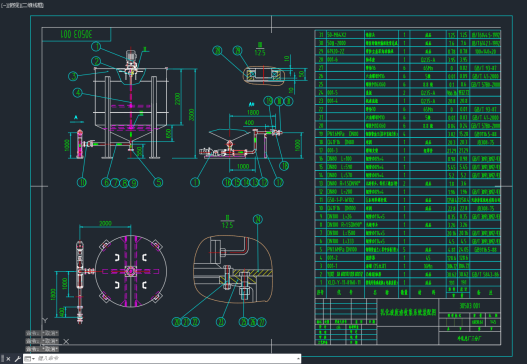Select the 2000 dimension above plan view

point(105,223)
